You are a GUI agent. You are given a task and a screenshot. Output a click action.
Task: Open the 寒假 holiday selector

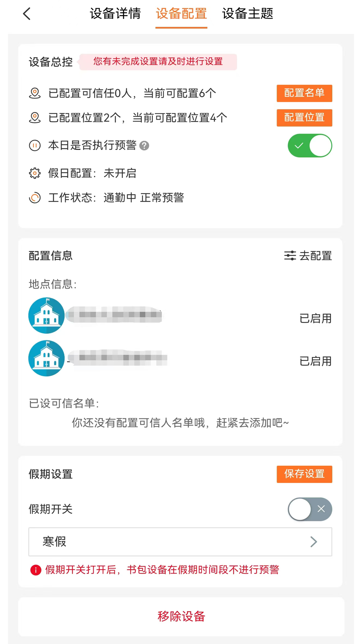pos(180,542)
